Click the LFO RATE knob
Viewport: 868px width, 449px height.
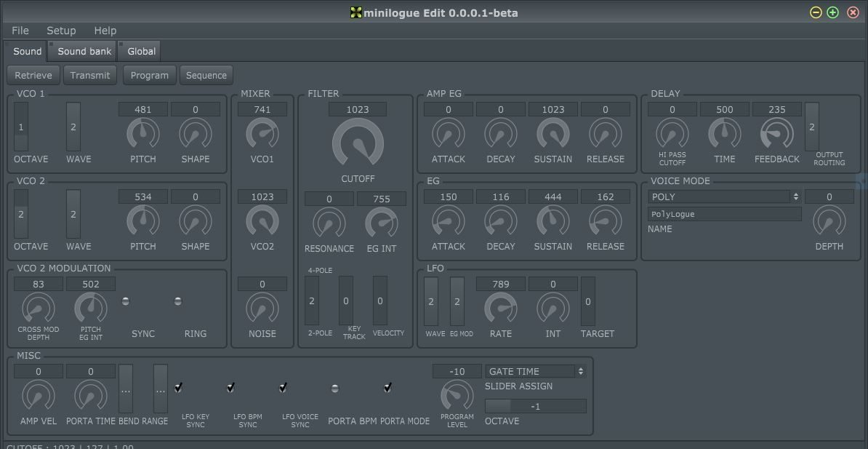[x=501, y=310]
